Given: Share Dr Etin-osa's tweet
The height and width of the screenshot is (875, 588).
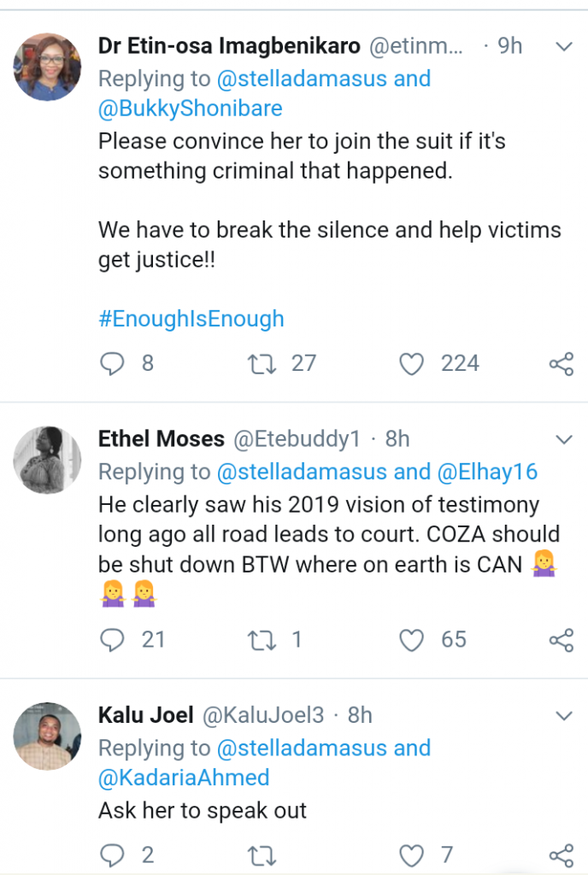Looking at the screenshot, I should point(561,365).
